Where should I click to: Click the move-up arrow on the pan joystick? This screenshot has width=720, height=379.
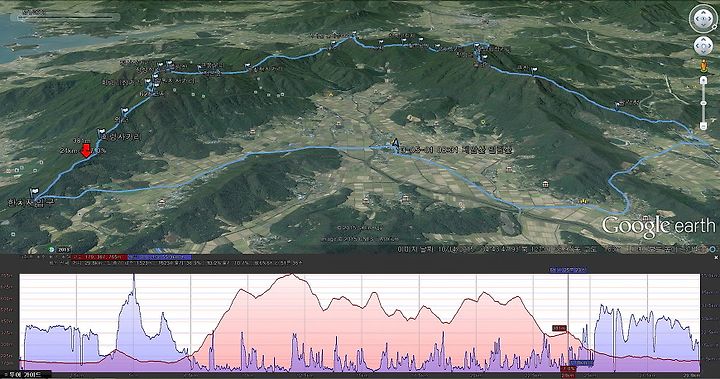coord(703,41)
